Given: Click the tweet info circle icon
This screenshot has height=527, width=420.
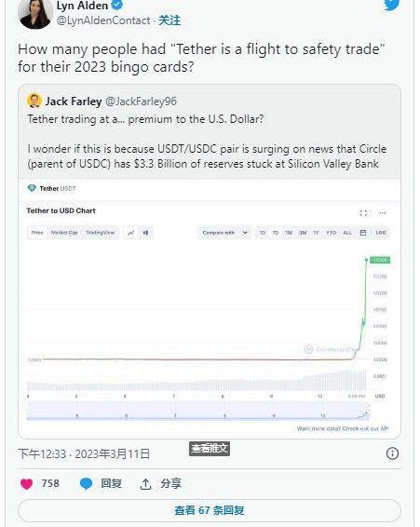Looking at the screenshot, I should (392, 453).
